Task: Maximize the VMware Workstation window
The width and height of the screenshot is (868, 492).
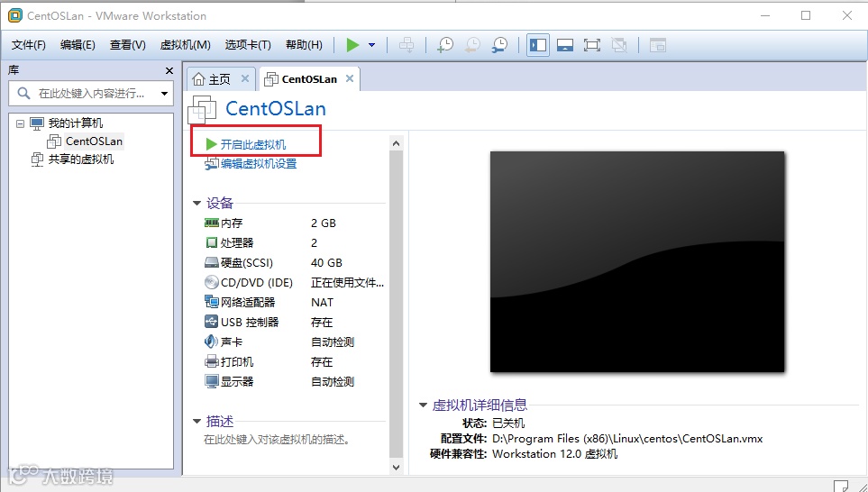Action: pos(806,15)
